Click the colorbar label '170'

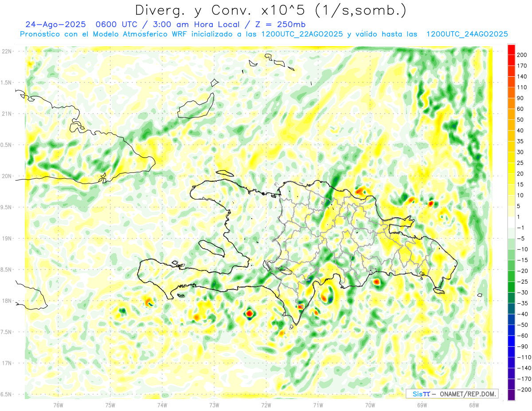(x=522, y=66)
